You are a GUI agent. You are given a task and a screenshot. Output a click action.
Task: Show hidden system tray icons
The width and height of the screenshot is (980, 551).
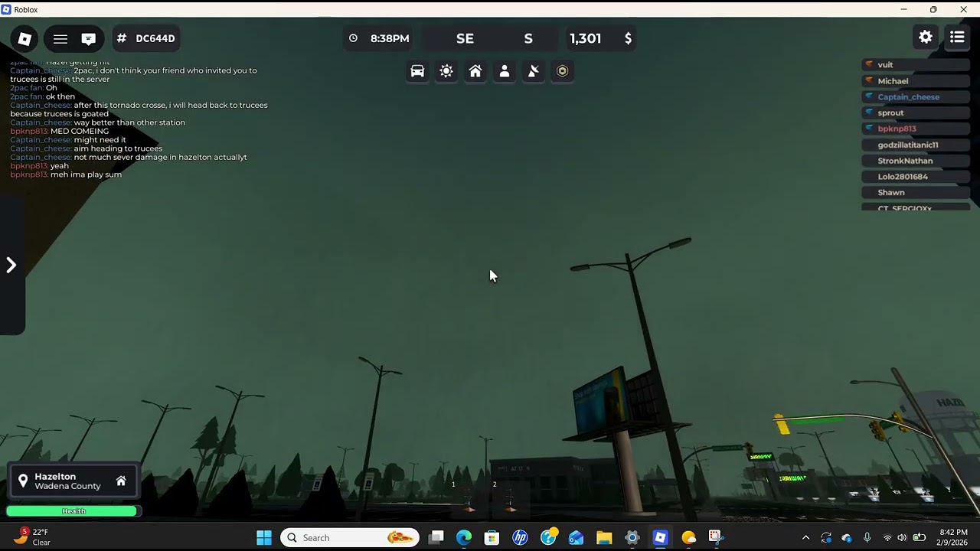(x=805, y=538)
